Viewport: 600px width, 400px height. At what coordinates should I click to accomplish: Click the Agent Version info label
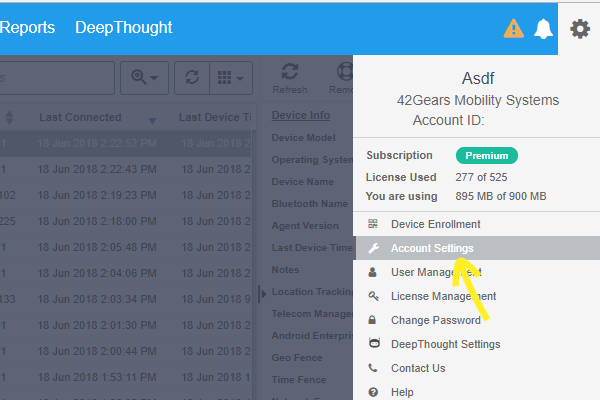point(305,226)
